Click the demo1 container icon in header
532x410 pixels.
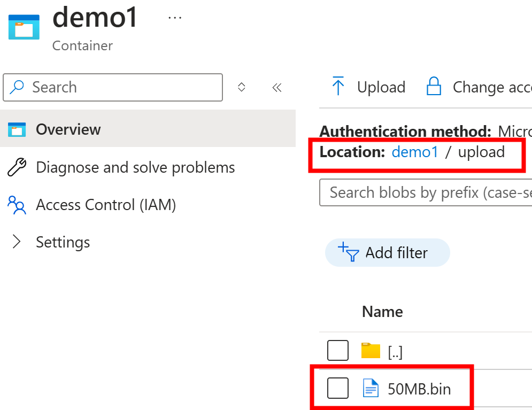pyautogui.click(x=24, y=27)
